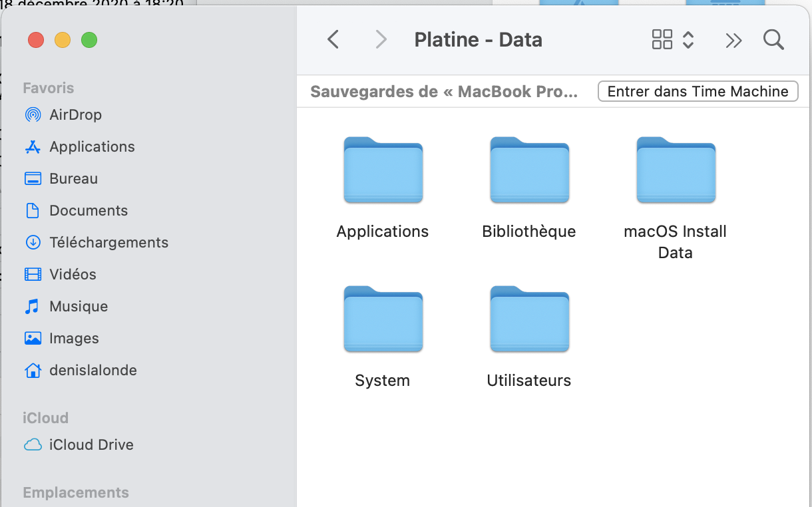Image resolution: width=812 pixels, height=507 pixels.
Task: Click the AirDrop sidebar icon
Action: click(33, 114)
